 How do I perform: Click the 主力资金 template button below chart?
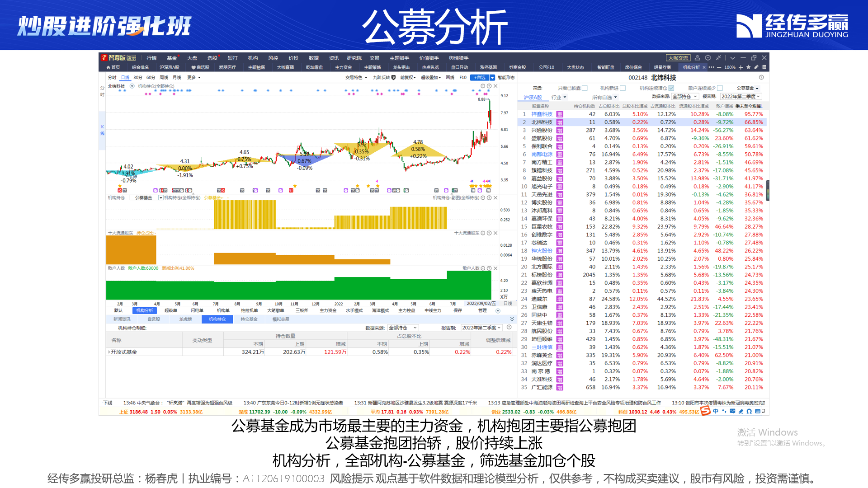click(x=328, y=310)
